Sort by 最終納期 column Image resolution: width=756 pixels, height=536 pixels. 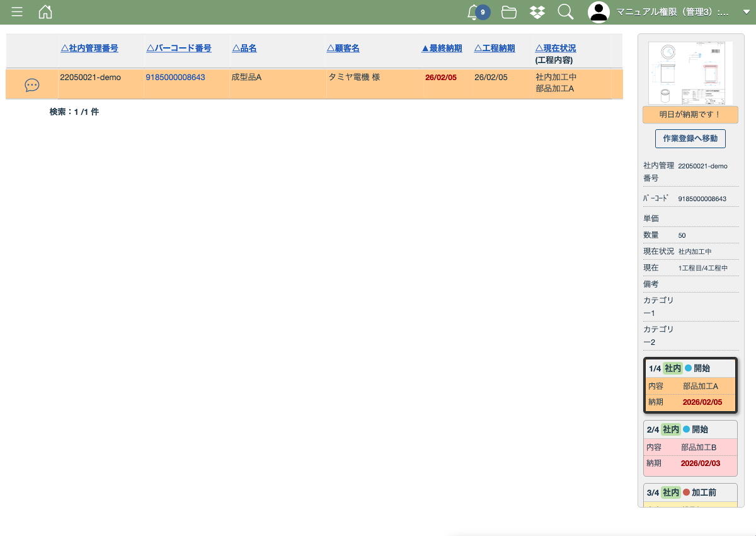pos(442,49)
